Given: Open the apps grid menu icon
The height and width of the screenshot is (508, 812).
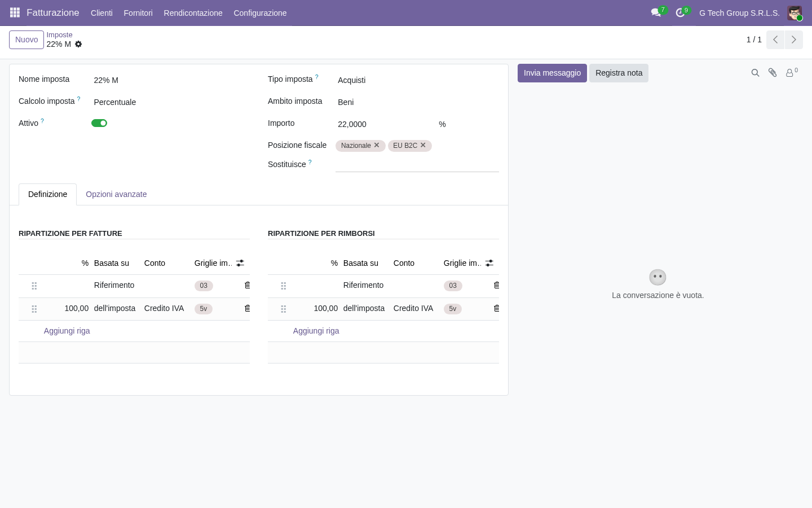Looking at the screenshot, I should pyautogui.click(x=15, y=12).
